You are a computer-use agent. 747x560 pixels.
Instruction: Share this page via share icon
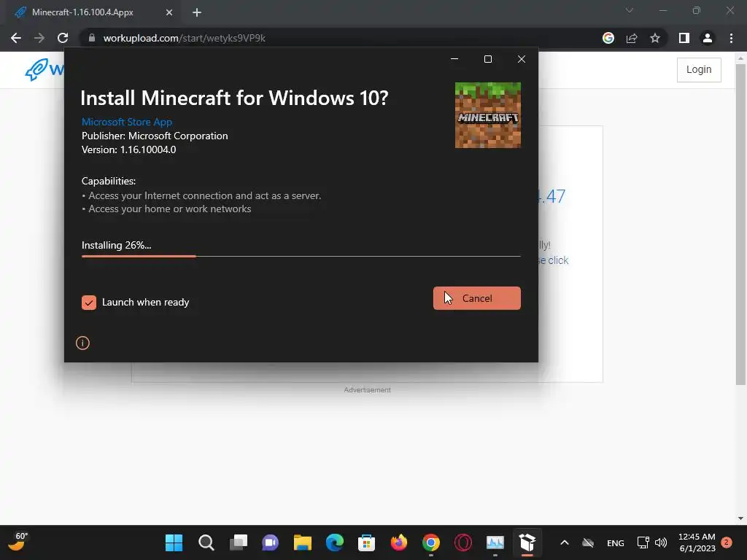[632, 38]
